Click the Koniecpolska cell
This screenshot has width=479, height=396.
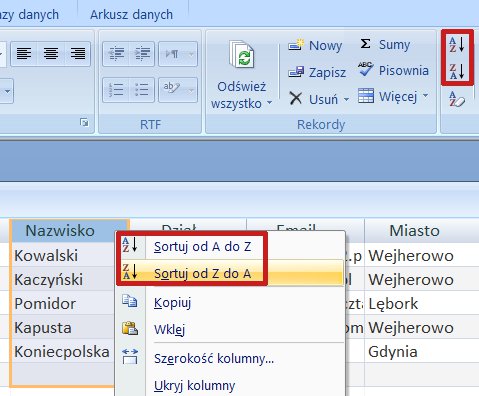63,351
